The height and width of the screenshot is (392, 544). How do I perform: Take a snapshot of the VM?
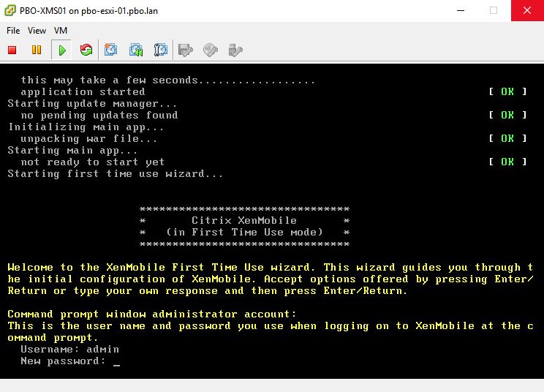click(x=110, y=50)
